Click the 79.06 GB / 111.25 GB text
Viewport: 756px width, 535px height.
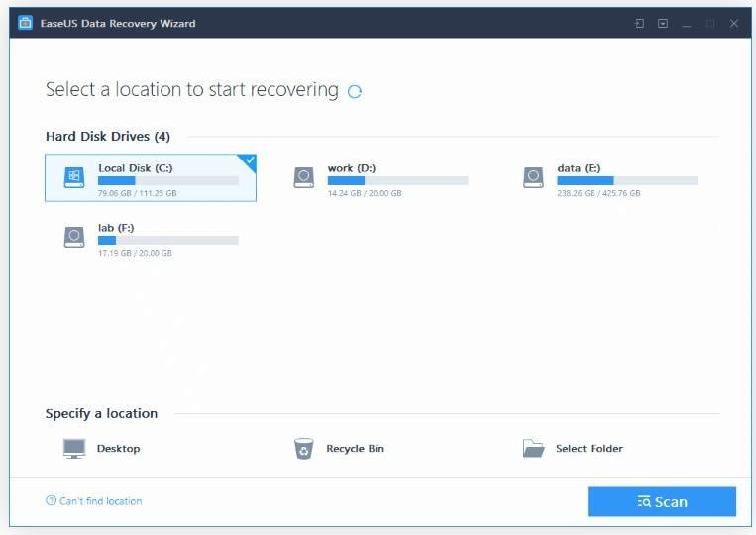tap(138, 193)
